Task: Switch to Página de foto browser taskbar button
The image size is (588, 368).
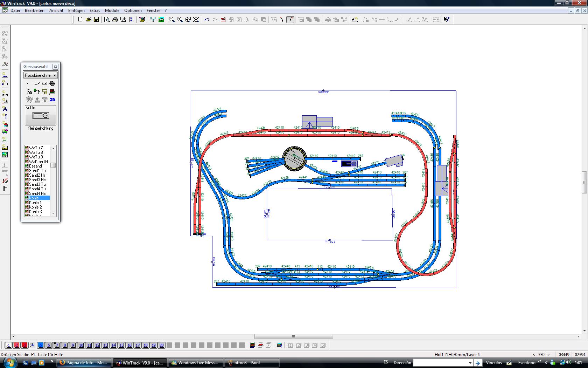Action: [84, 363]
